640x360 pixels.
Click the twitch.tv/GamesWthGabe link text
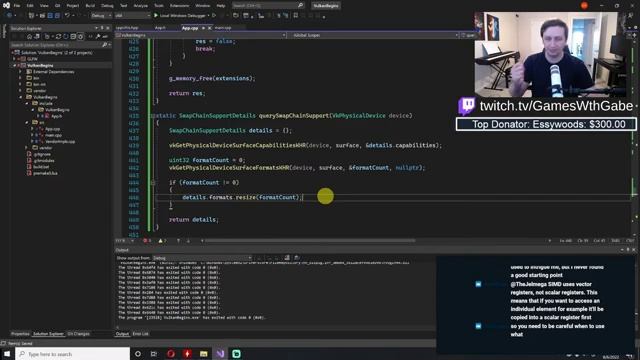coord(556,106)
